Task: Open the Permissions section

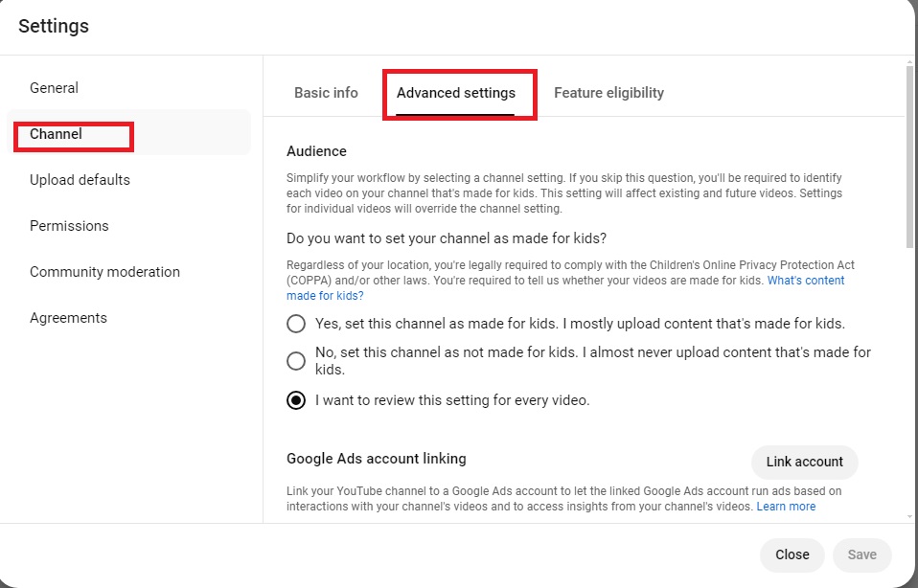Action: click(x=69, y=226)
